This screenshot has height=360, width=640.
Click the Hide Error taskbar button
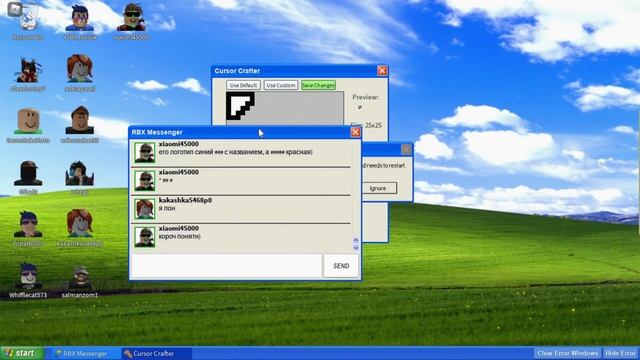[620, 353]
